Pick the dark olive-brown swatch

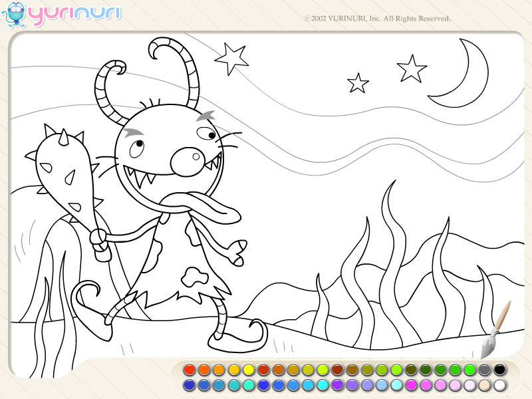pyautogui.click(x=411, y=369)
